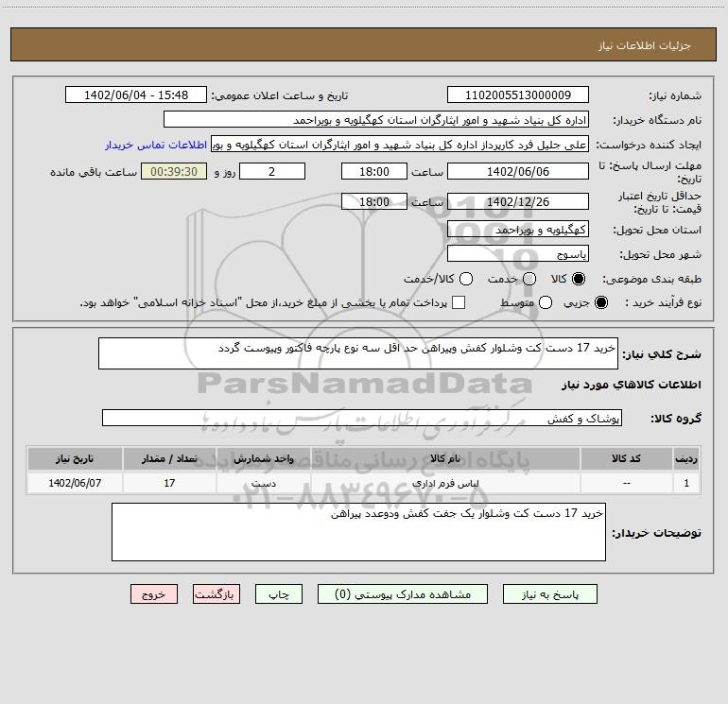Select the کالا radio button

point(579,279)
